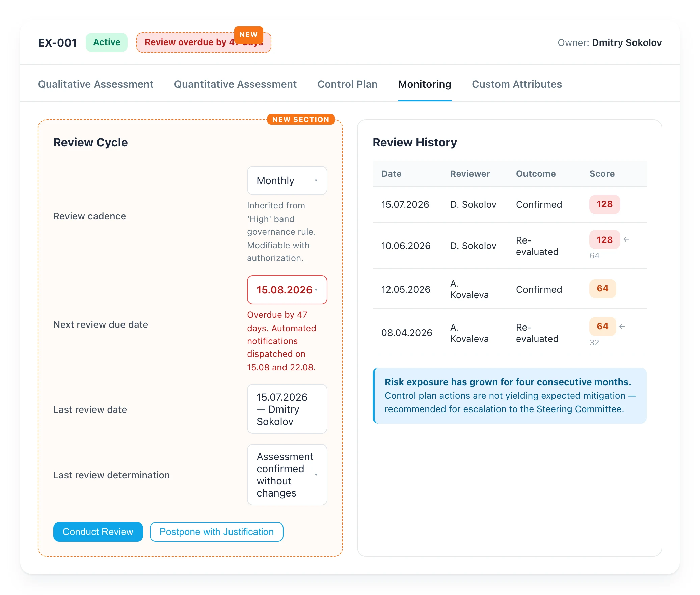Click owner name Dmitry Sokolov
Screen dimensions: 700x595
click(x=627, y=42)
